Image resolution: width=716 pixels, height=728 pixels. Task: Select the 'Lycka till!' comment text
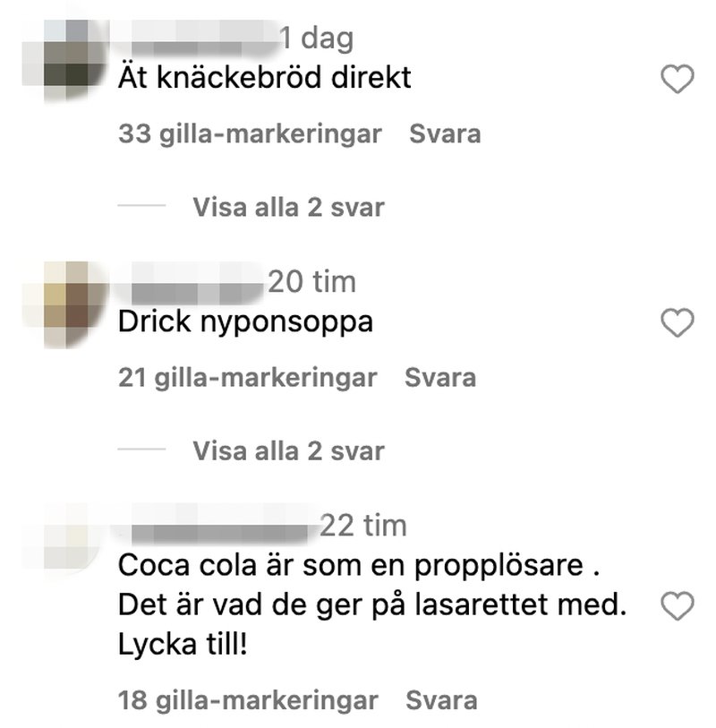(x=183, y=645)
